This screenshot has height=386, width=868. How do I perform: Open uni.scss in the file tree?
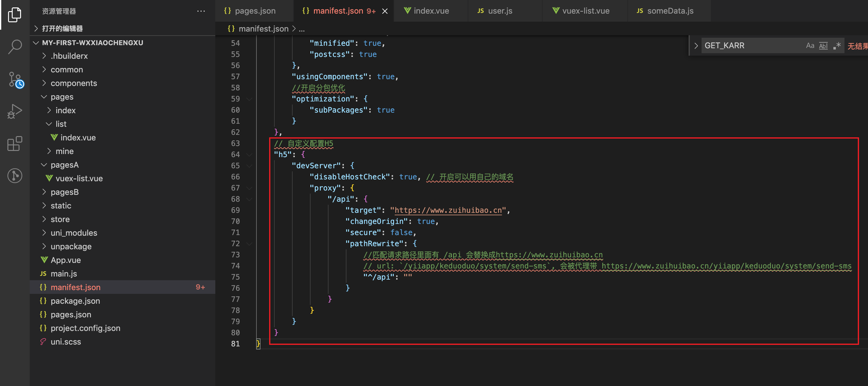pos(122,341)
